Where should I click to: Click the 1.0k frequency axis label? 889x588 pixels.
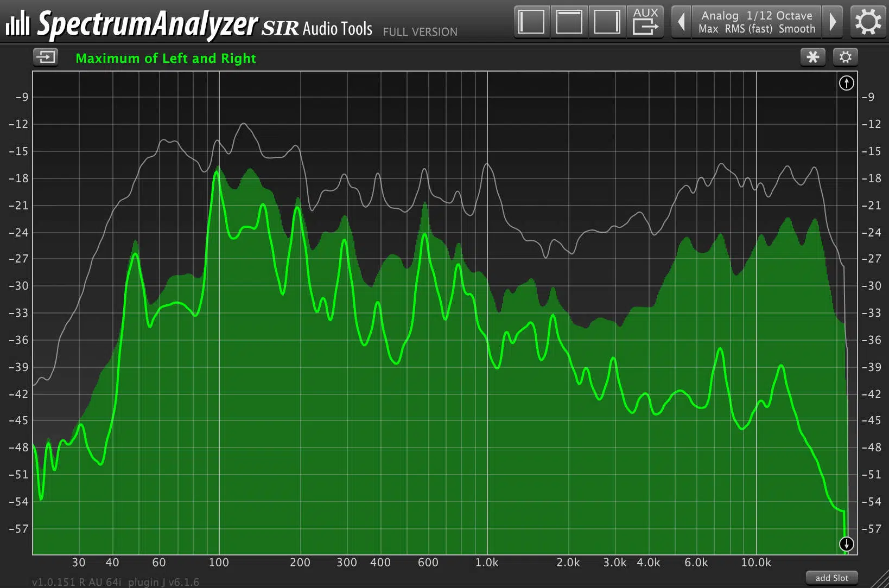click(487, 563)
